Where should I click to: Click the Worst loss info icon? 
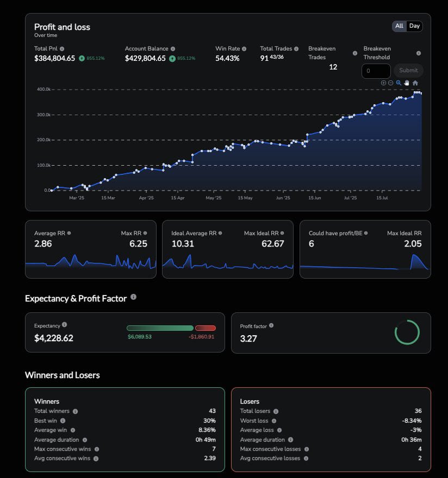tap(273, 420)
